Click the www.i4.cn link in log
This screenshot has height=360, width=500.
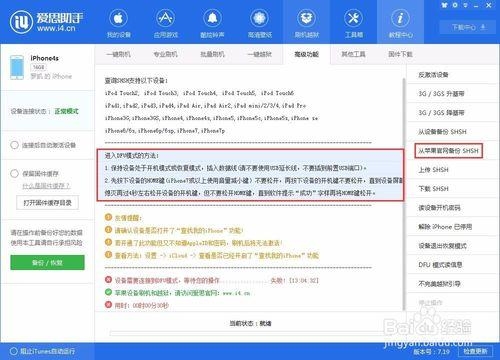[x=236, y=293]
